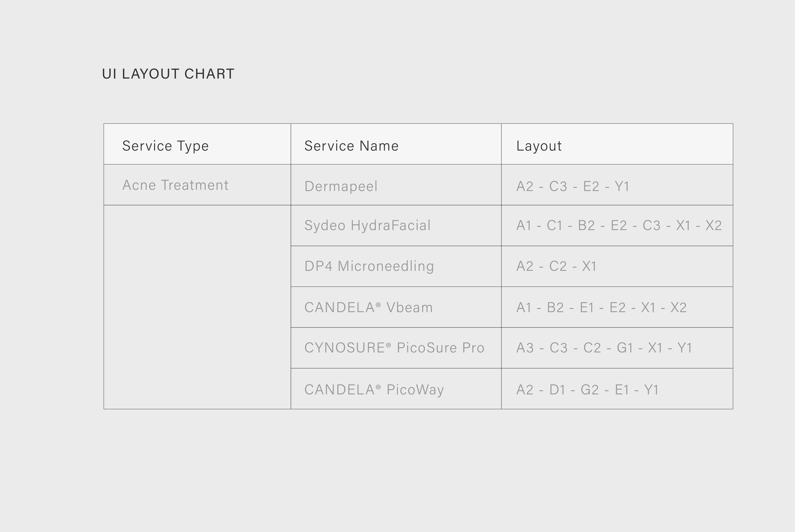Image resolution: width=795 pixels, height=532 pixels.
Task: Click the UI LAYOUT CHART title
Action: click(168, 74)
